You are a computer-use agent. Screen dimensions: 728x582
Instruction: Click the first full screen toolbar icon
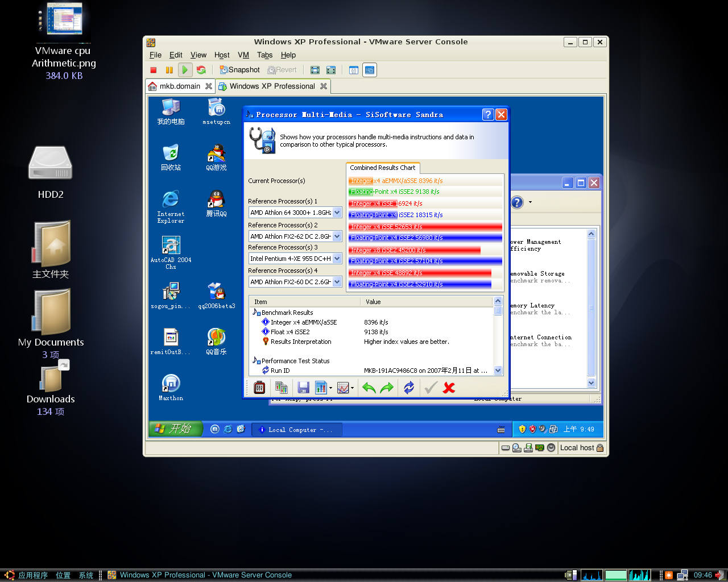tap(315, 70)
